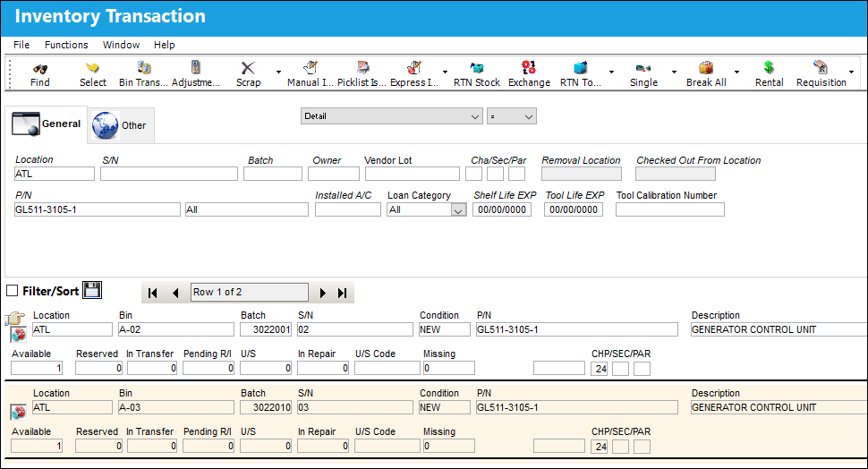The height and width of the screenshot is (469, 868).
Task: Click the Vendor Lot input field
Action: coord(413,174)
